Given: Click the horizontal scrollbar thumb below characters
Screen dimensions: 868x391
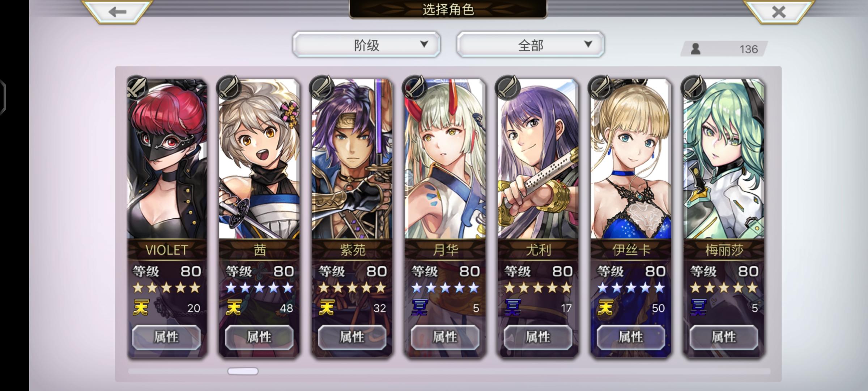Looking at the screenshot, I should (243, 371).
